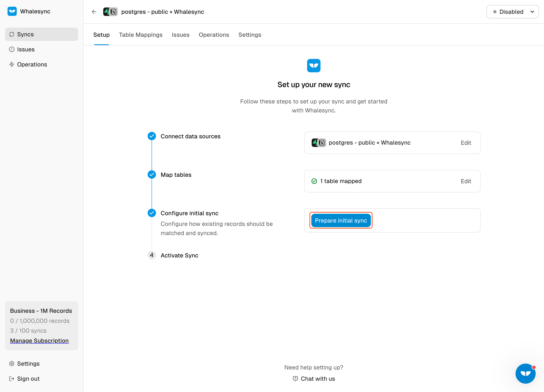
Task: Click the Whalesync logo in the sidebar
Action: tap(12, 11)
